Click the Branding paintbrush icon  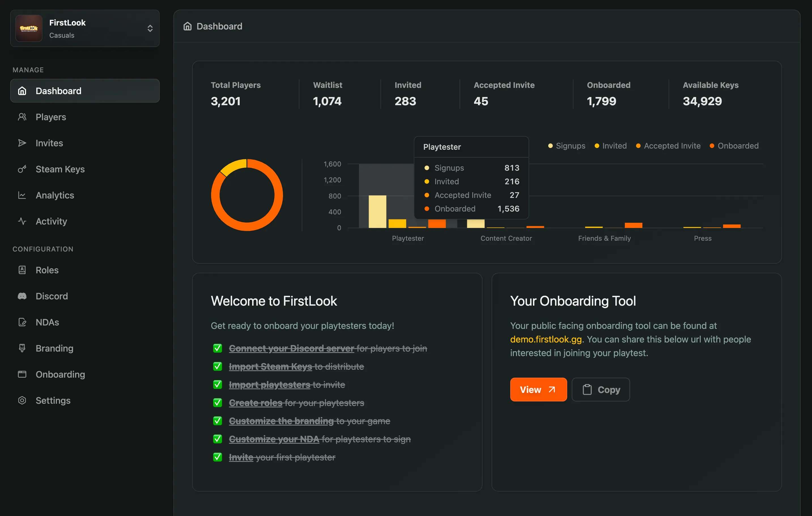click(22, 348)
